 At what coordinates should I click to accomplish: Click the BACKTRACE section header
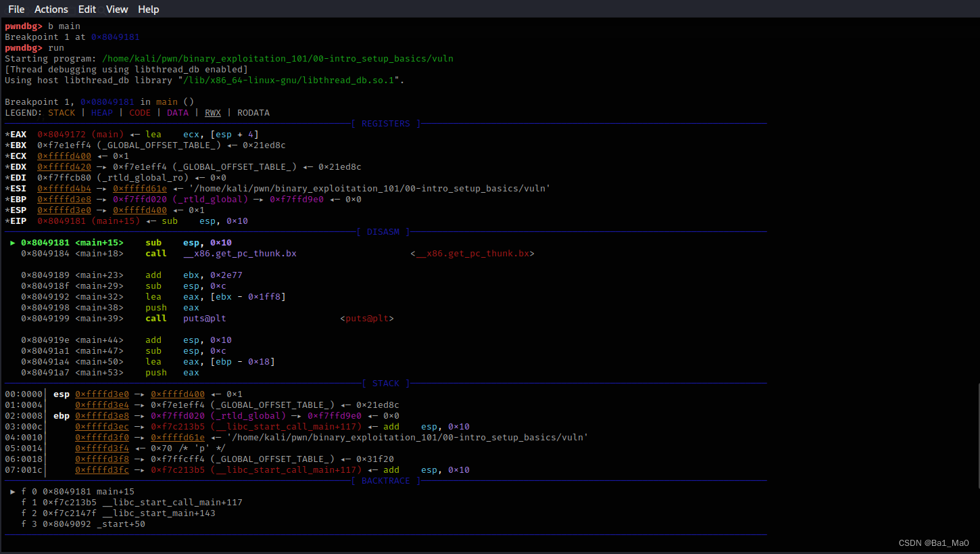pyautogui.click(x=386, y=481)
